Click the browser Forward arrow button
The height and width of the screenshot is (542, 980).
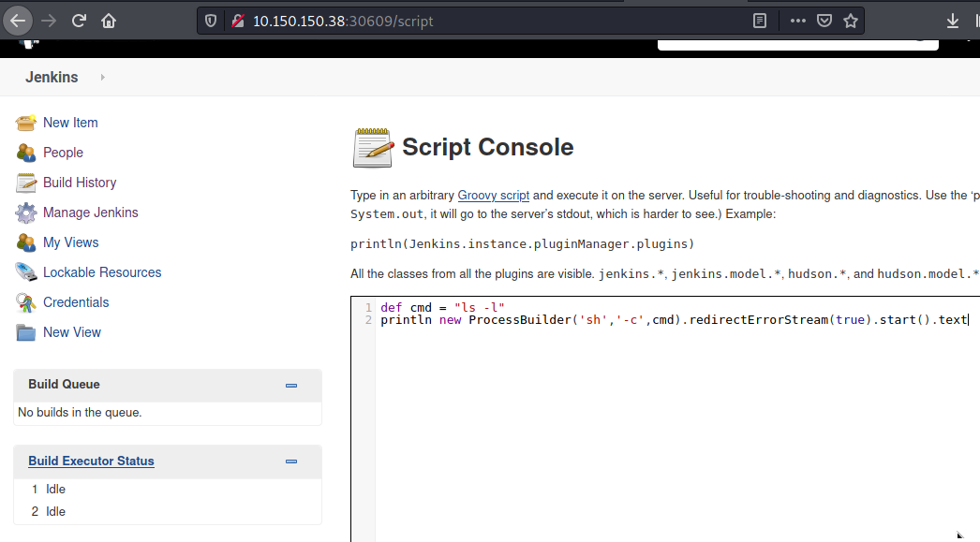point(49,21)
